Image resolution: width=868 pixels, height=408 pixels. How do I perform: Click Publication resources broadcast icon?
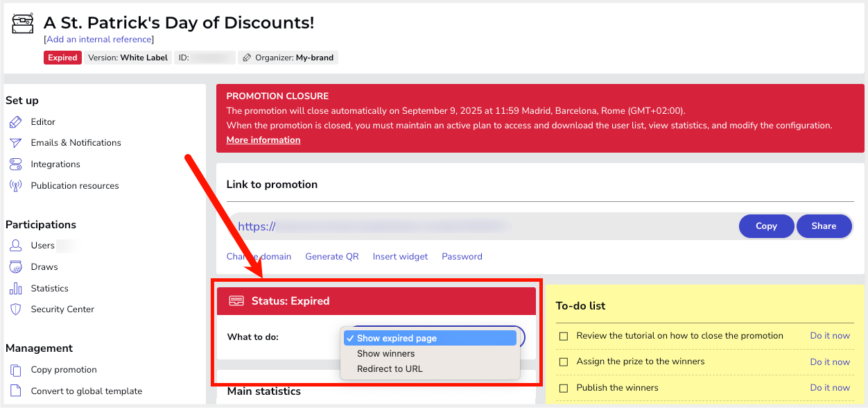pyautogui.click(x=15, y=186)
